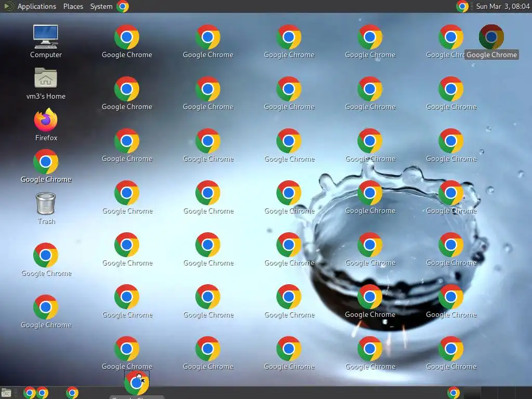Open the System menu
The width and height of the screenshot is (532, 399).
[x=101, y=6]
